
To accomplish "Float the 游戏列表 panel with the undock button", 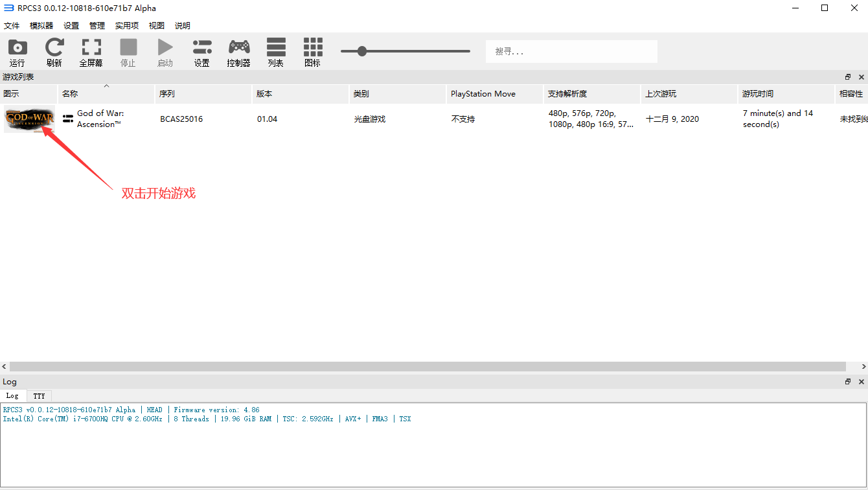I will point(848,77).
